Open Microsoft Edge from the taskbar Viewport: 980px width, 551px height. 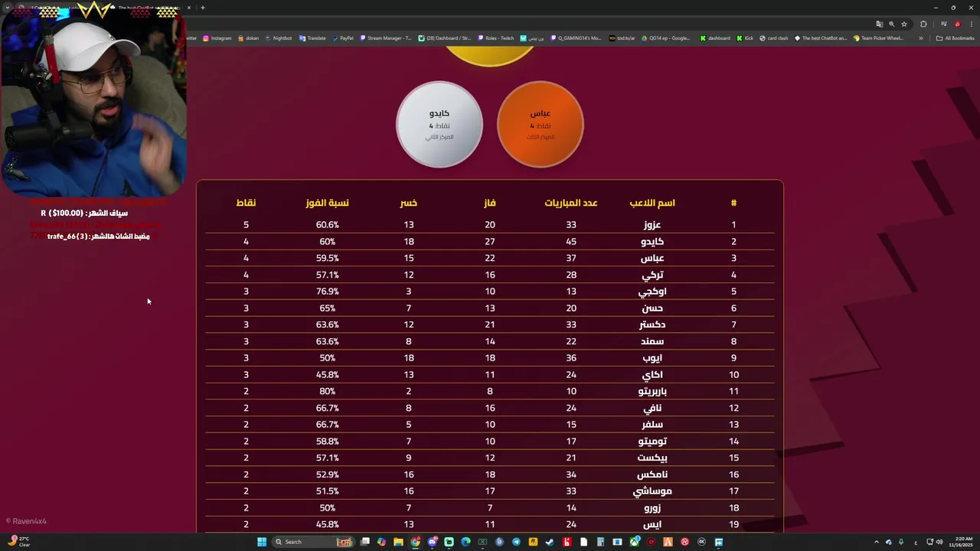465,542
